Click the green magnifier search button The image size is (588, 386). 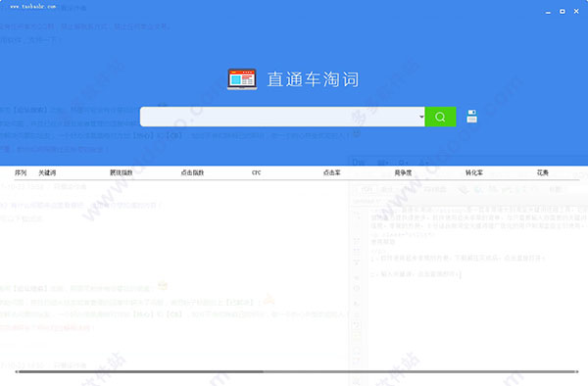pos(440,117)
